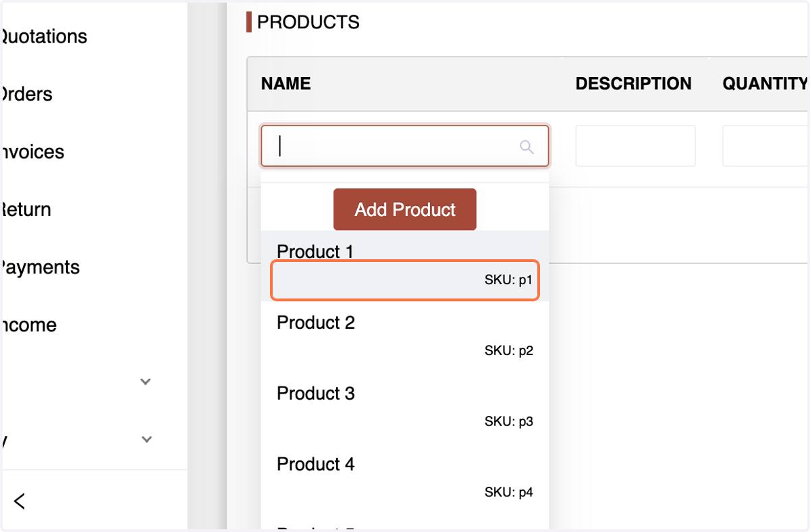810x532 pixels.
Task: Expand the second sidebar chevron below Income
Action: (x=145, y=440)
